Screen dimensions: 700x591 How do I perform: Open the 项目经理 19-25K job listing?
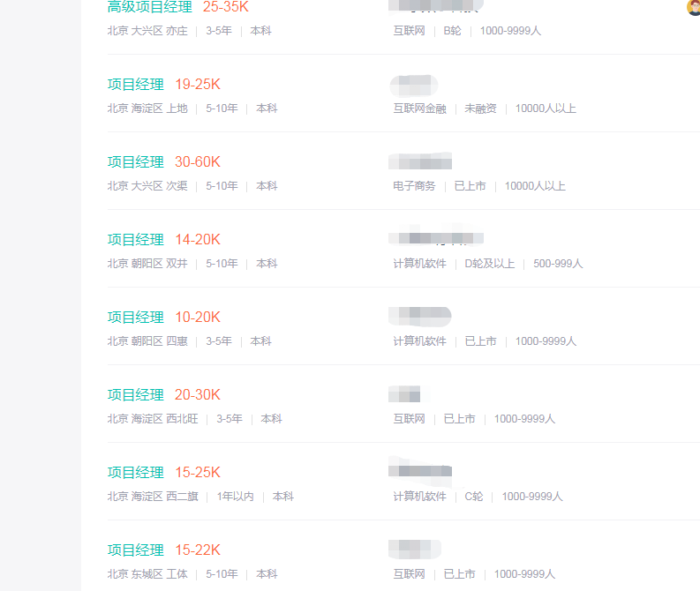[x=136, y=85]
